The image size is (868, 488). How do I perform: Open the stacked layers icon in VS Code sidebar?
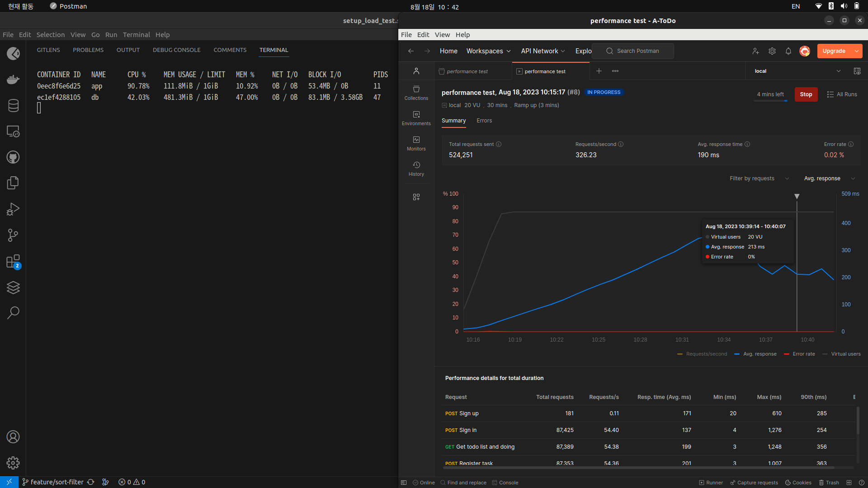point(13,287)
